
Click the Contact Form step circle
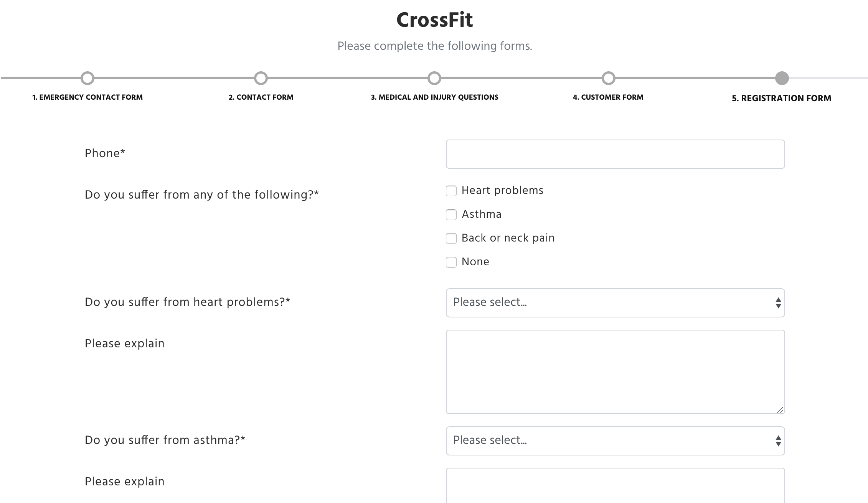(x=261, y=78)
